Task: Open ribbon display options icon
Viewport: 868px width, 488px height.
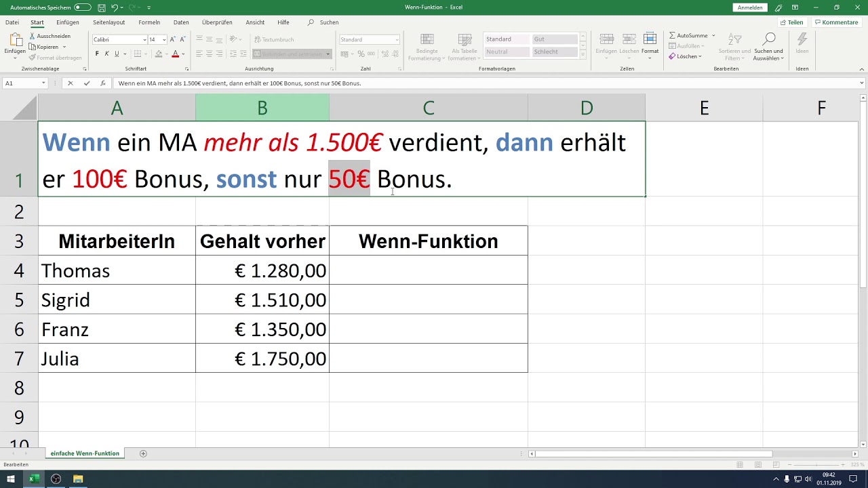Action: tap(795, 7)
